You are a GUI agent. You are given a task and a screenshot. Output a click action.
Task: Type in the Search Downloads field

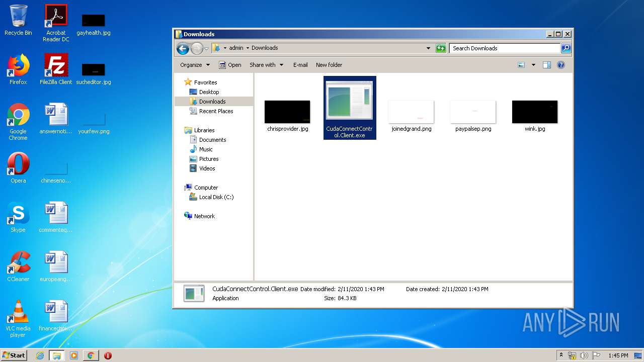pos(505,48)
